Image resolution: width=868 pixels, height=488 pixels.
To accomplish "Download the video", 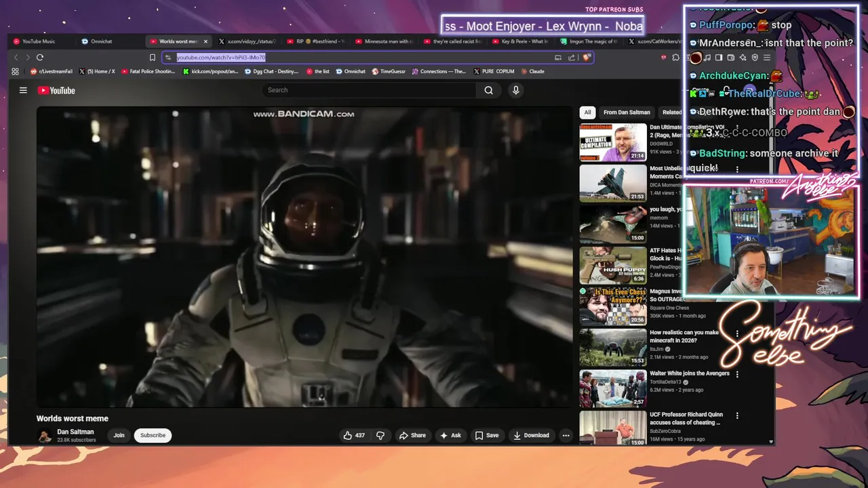I will point(531,435).
